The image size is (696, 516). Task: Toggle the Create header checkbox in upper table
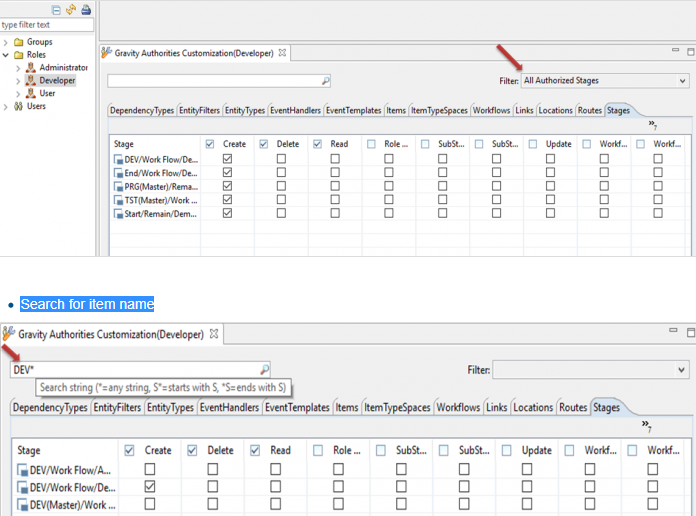pos(210,144)
